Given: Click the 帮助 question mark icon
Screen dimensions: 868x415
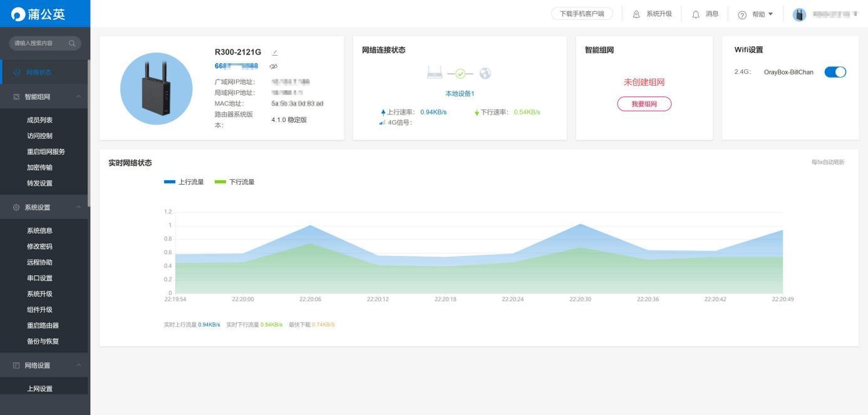Looking at the screenshot, I should 743,13.
